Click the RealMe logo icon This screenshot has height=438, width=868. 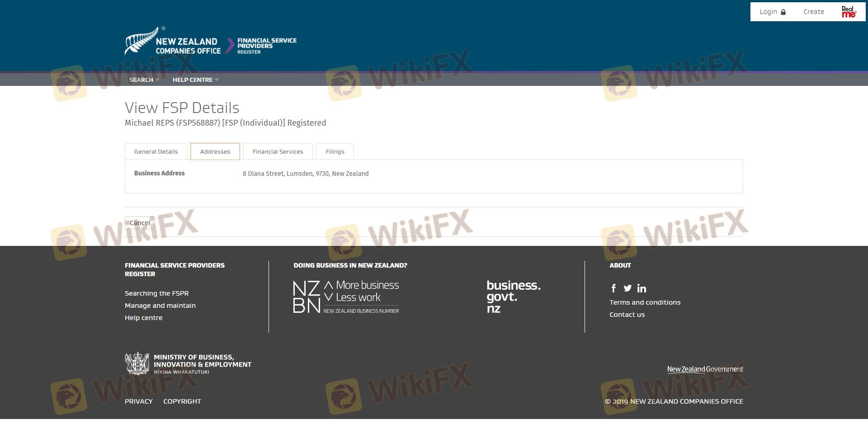(x=849, y=12)
